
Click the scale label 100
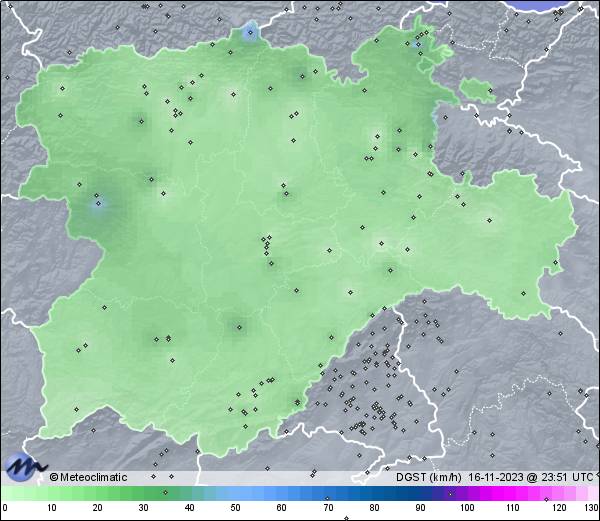467,508
